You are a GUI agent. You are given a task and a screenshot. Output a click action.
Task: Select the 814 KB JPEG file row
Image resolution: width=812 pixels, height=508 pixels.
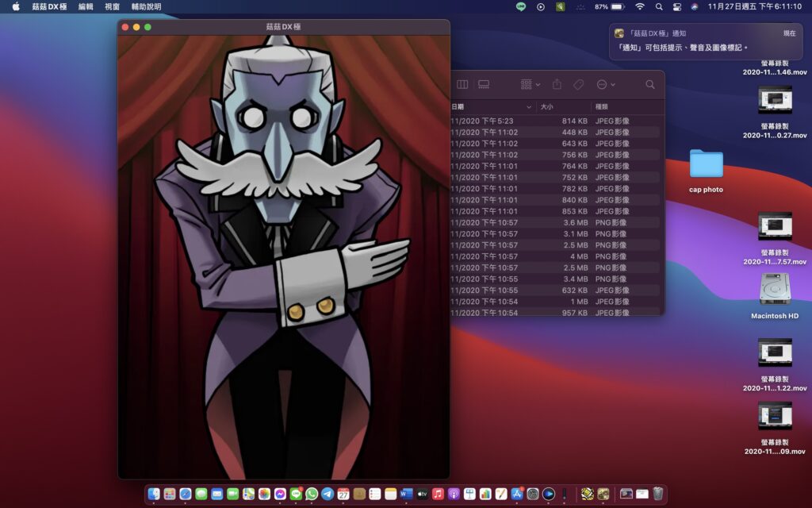pos(557,121)
